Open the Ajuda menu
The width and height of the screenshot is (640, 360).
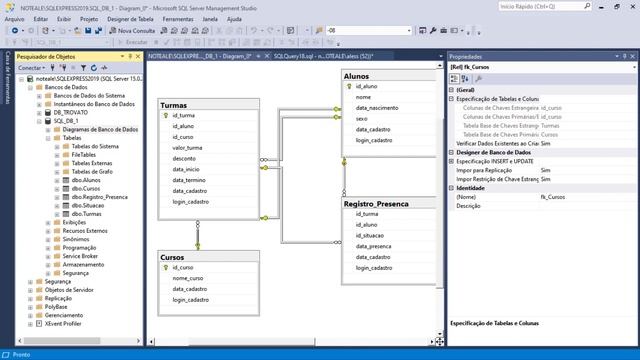coord(234,19)
